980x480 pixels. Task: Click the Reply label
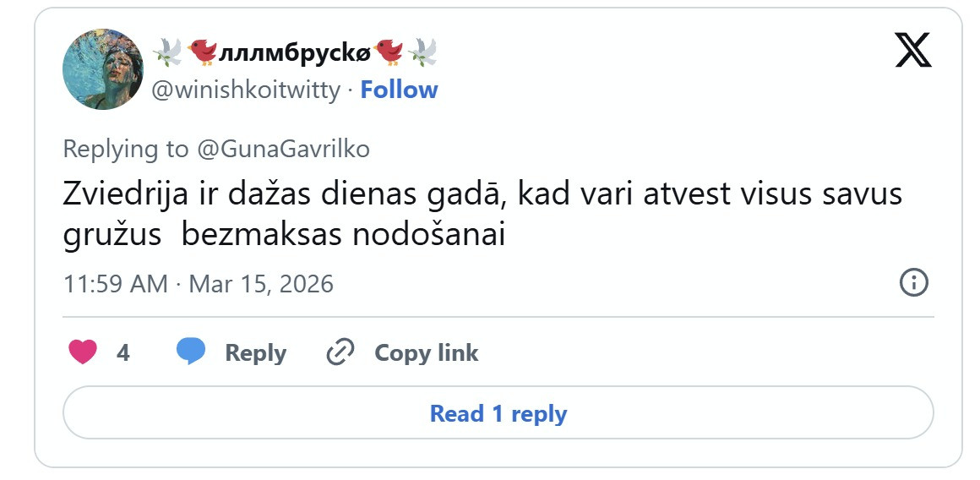255,352
